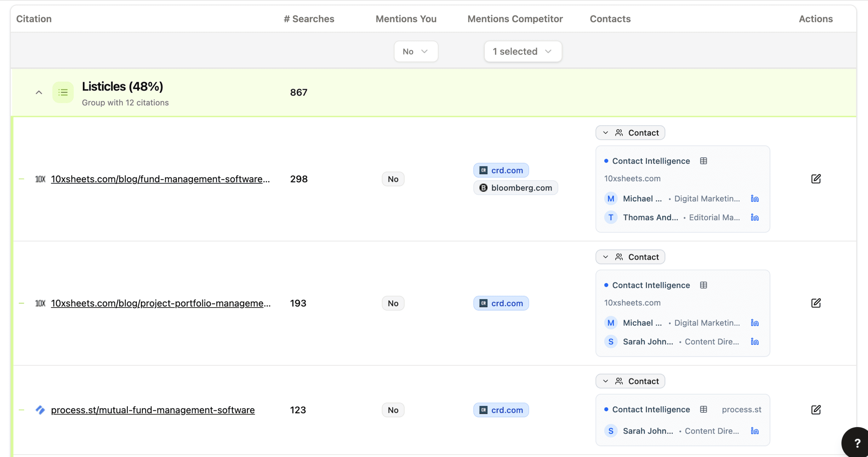The width and height of the screenshot is (868, 457).
Task: Click edit icon for fund-management-software row
Action: [816, 179]
